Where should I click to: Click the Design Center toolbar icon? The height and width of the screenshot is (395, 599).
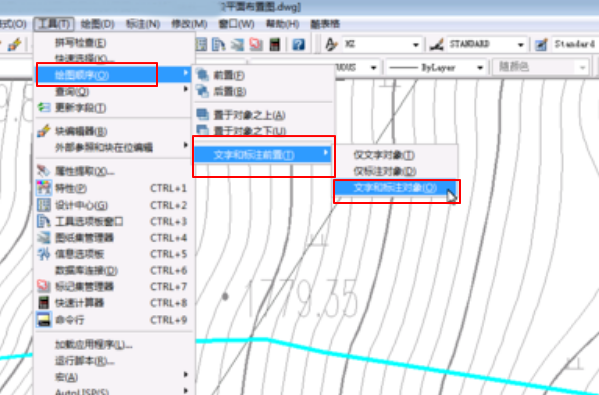click(201, 45)
